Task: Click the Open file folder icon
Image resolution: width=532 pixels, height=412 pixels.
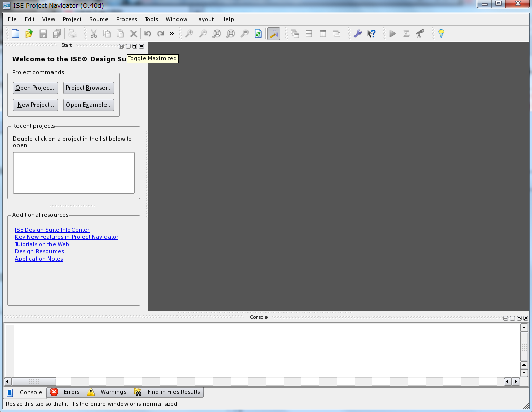Action: pos(29,33)
